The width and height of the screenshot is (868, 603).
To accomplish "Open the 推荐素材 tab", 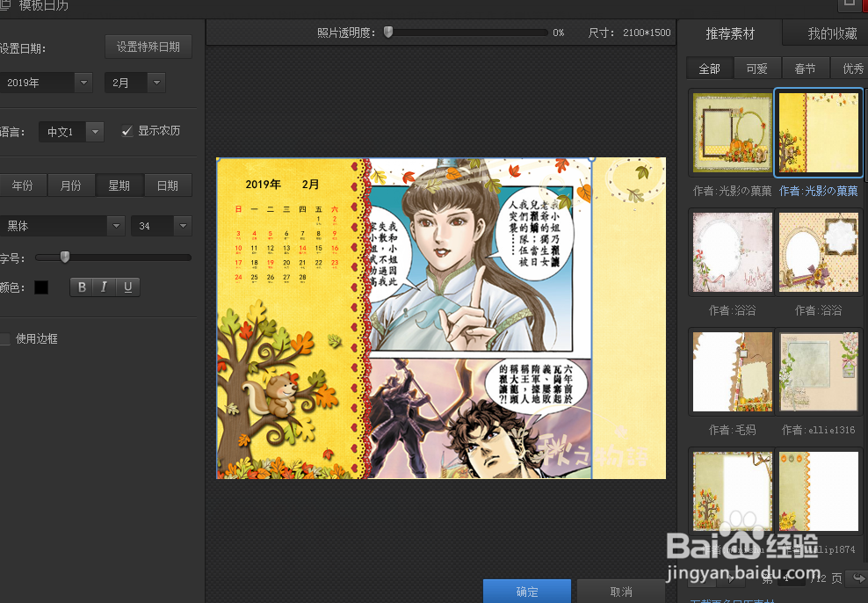I will click(x=729, y=33).
